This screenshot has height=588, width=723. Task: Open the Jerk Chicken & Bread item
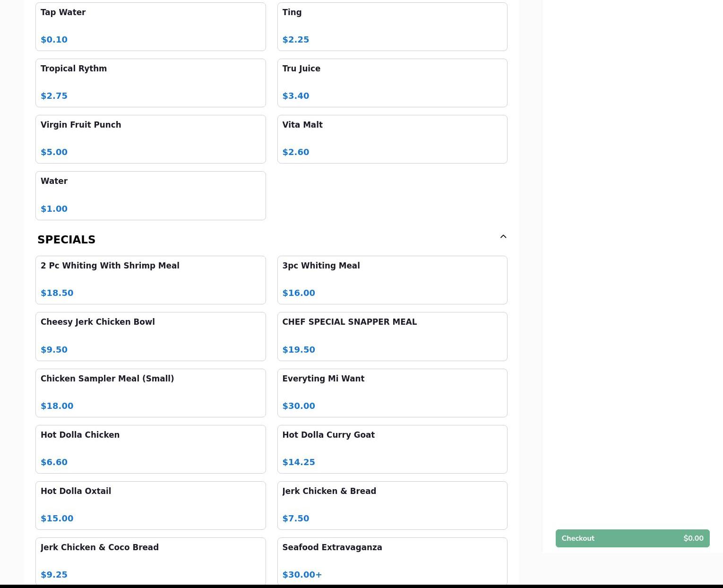point(392,505)
